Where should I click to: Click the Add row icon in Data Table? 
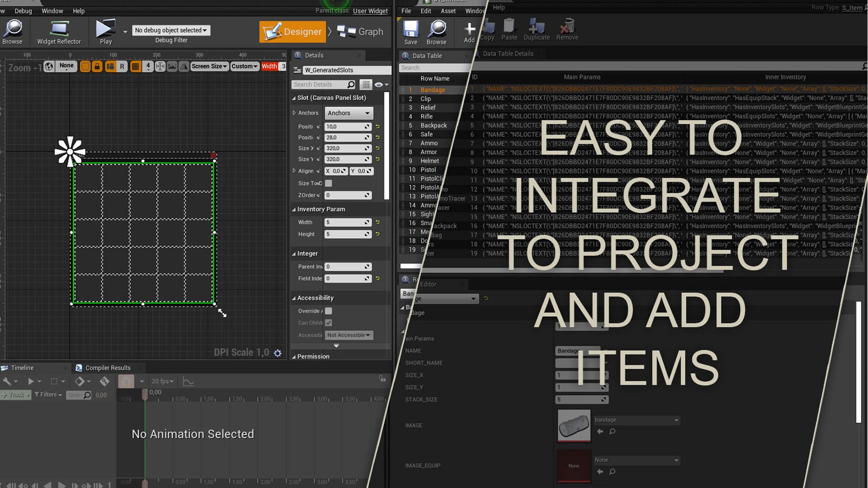point(469,33)
